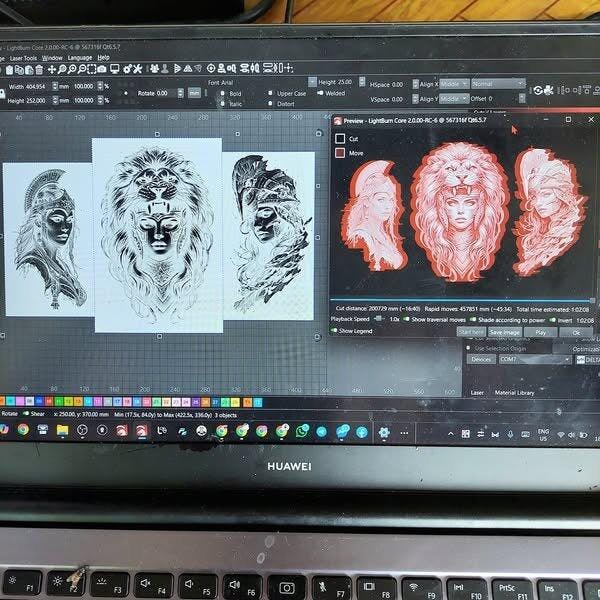600x600 pixels.
Task: Open the Language menu
Action: [80, 58]
